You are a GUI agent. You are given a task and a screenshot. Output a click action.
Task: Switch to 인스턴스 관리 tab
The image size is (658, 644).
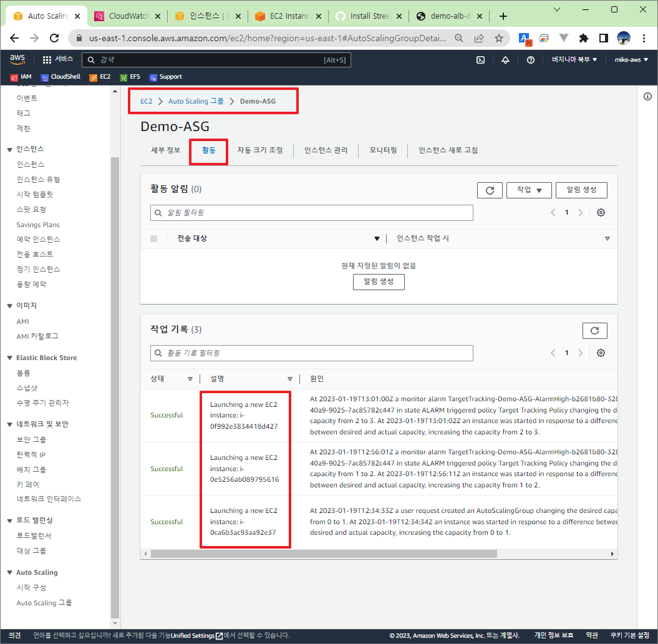(x=326, y=150)
